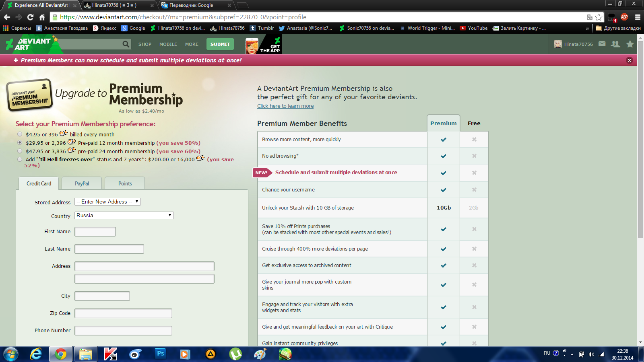This screenshot has height=362, width=644.
Task: Open the DeviantArt messages envelope icon
Action: pos(602,44)
